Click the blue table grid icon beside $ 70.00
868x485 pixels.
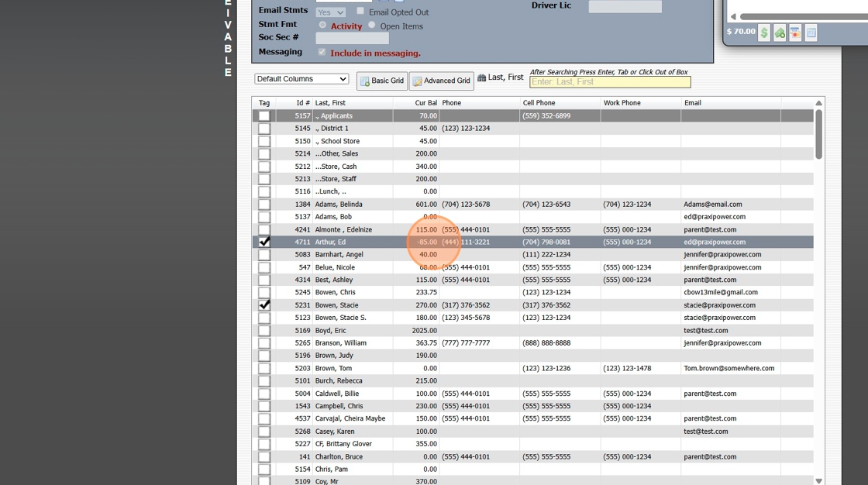click(811, 33)
